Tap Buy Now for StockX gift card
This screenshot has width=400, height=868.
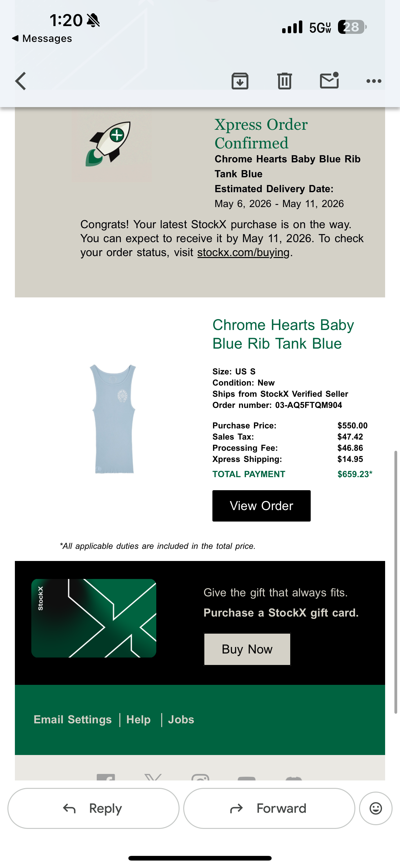pos(247,649)
